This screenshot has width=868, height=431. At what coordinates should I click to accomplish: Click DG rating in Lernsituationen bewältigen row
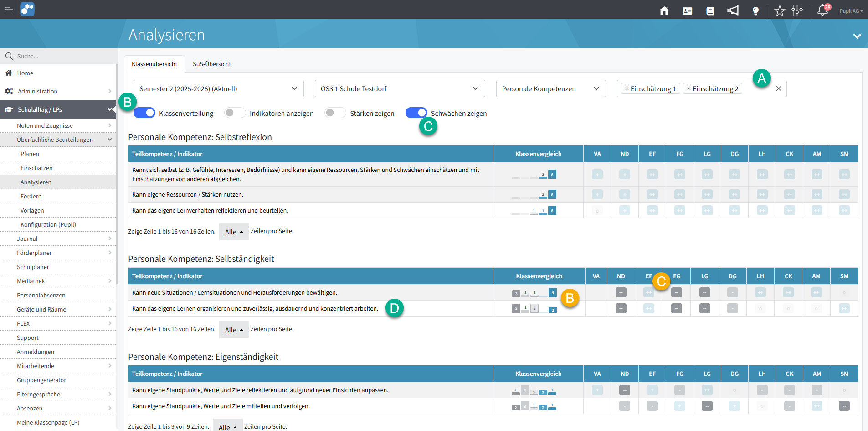tap(733, 292)
